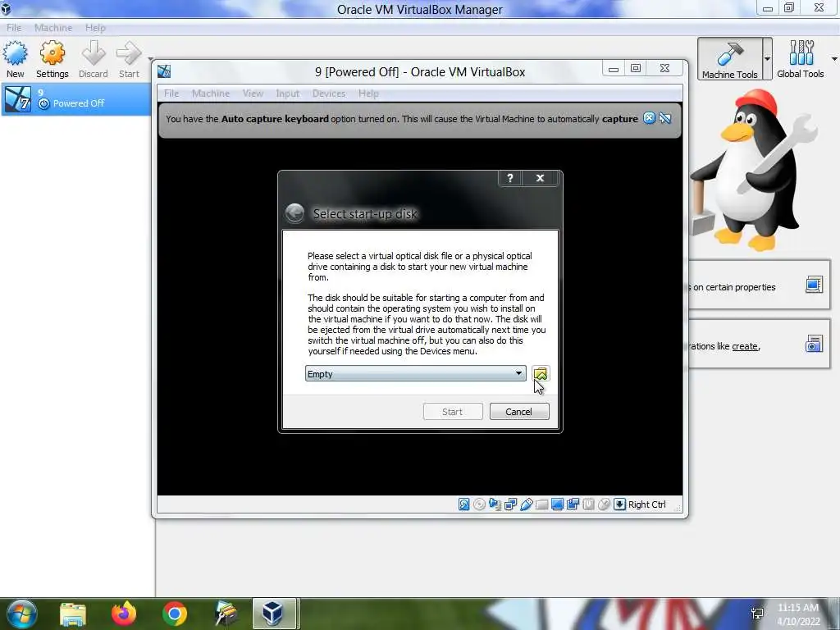Click the optical disk icon in the status bar
The width and height of the screenshot is (840, 630).
(479, 504)
